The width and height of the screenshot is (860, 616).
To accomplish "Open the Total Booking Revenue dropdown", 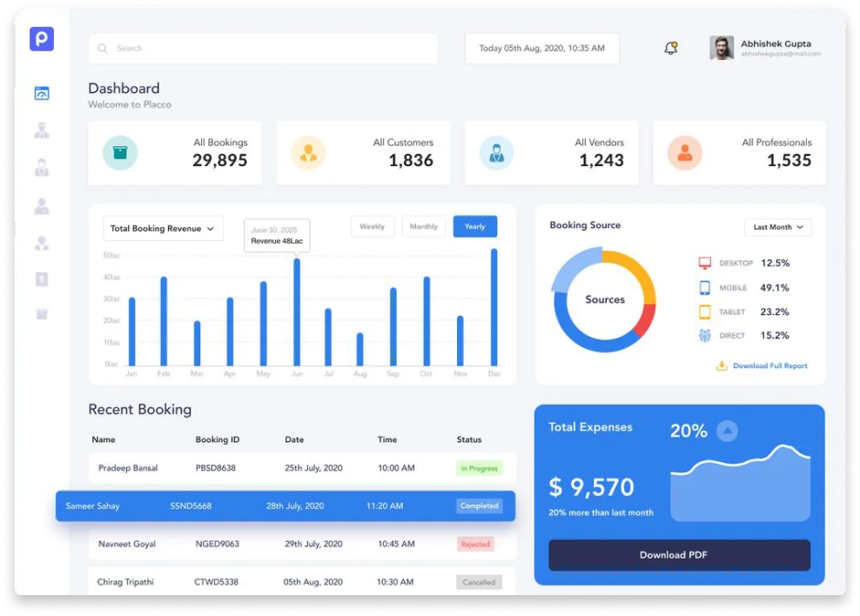I will pos(163,228).
